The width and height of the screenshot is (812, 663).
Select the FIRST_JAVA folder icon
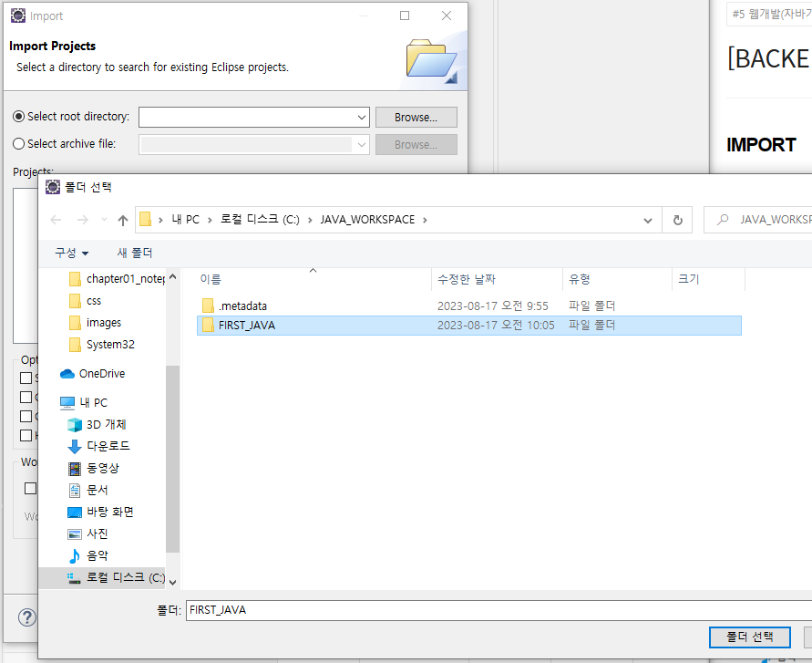tap(208, 325)
